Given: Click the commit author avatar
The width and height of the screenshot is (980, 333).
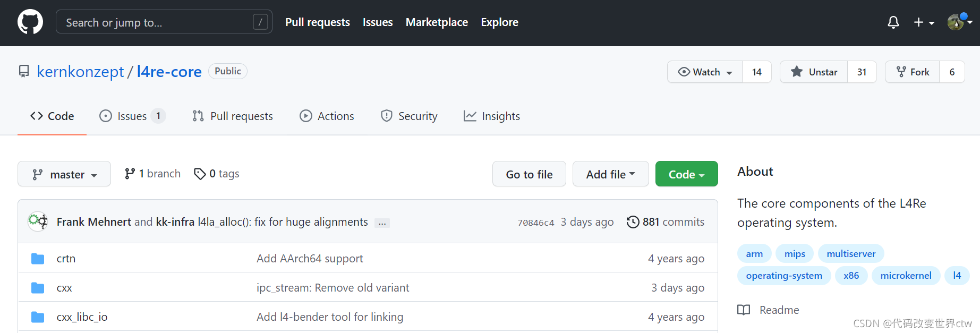Looking at the screenshot, I should tap(38, 221).
